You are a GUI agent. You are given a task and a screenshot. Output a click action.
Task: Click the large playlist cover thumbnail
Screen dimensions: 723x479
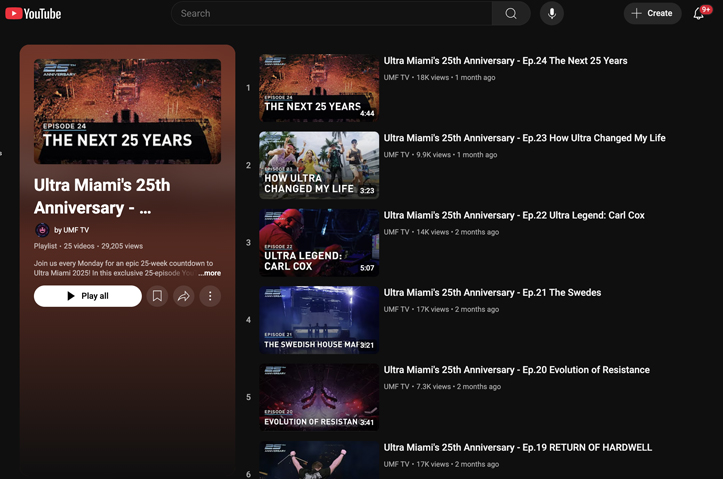[127, 111]
